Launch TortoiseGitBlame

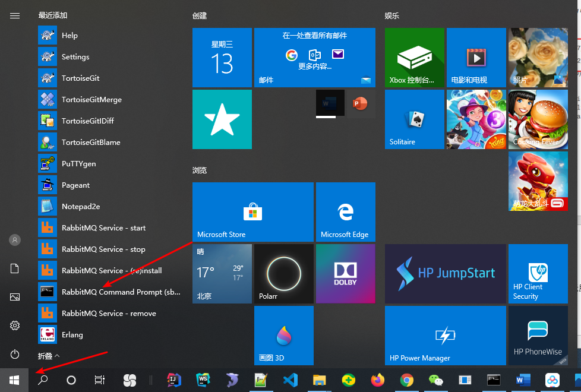[109, 143]
